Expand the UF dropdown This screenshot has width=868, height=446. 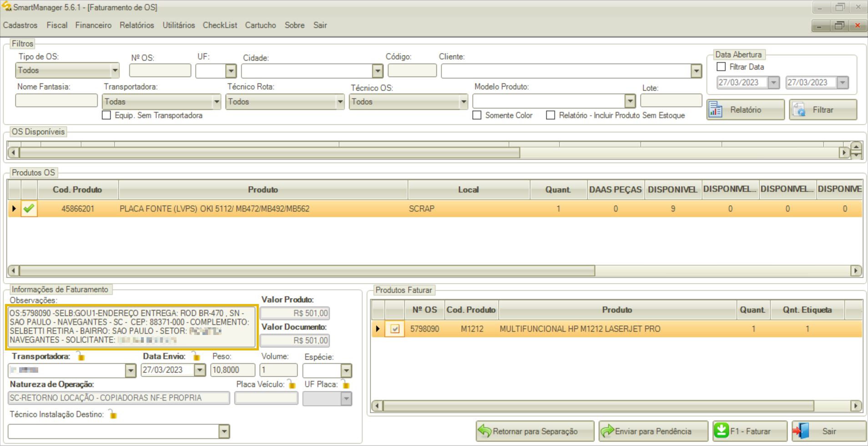coord(231,71)
